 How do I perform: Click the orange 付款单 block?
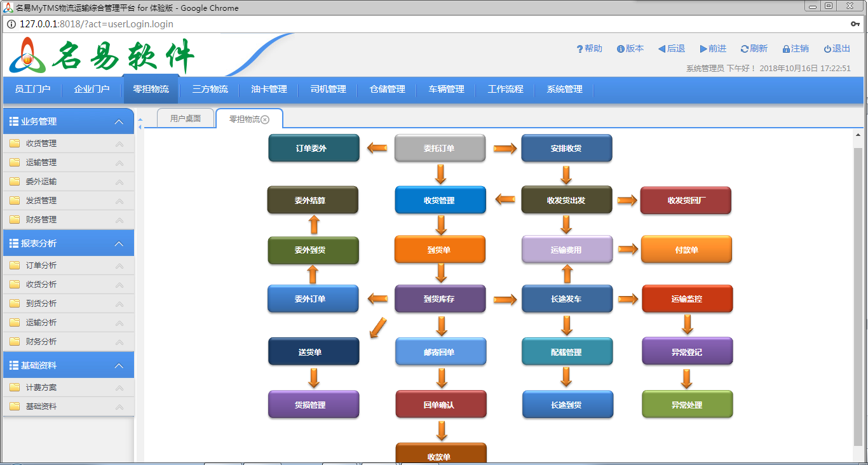[686, 250]
